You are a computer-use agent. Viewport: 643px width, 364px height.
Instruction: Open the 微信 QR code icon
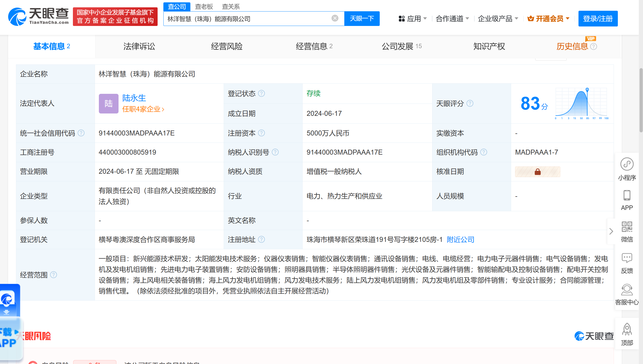(627, 232)
